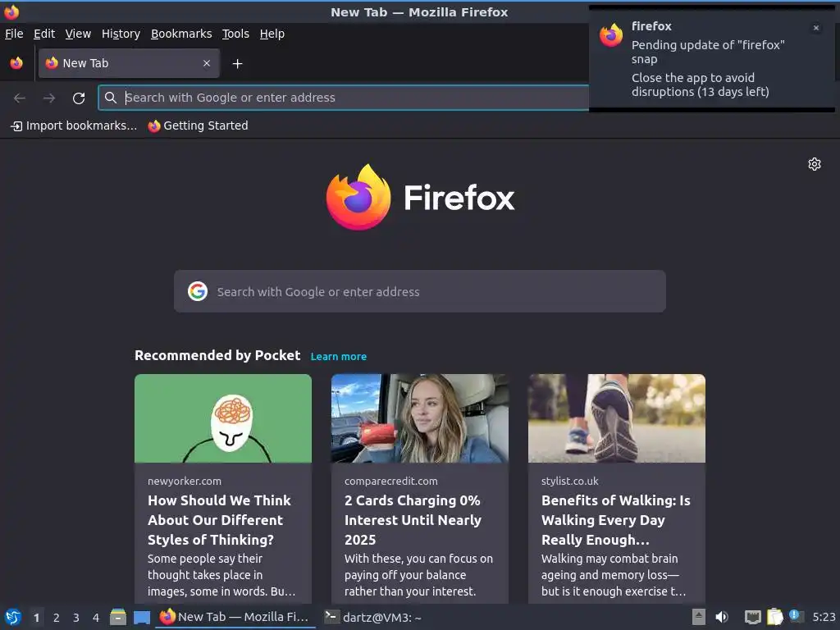Screen dimensions: 840x630
Task: Open the volume control tray icon
Action: coord(722,617)
